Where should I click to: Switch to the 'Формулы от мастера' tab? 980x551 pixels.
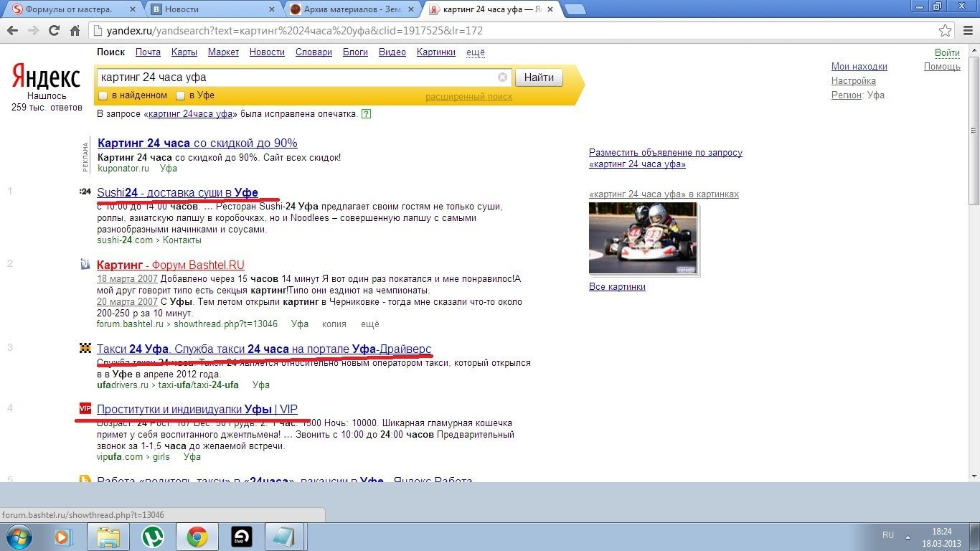click(x=70, y=9)
